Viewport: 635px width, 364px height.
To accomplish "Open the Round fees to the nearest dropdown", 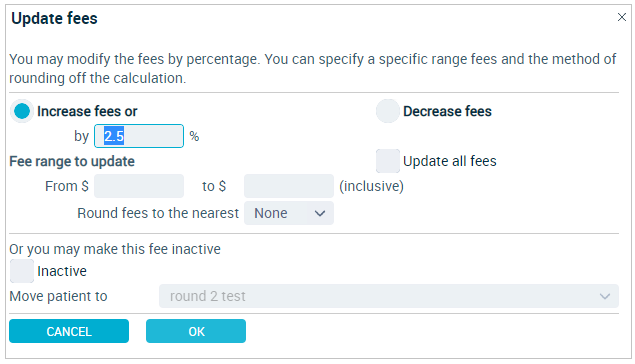I will pos(289,213).
